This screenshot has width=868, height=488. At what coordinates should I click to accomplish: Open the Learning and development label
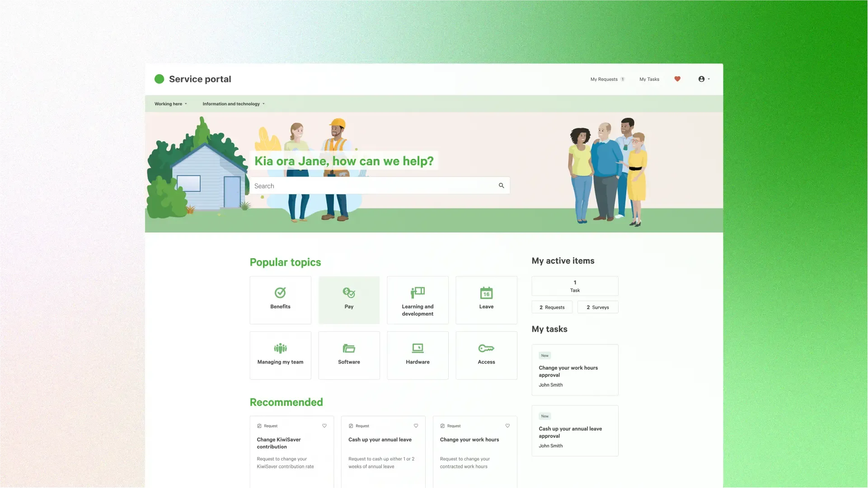tap(418, 310)
